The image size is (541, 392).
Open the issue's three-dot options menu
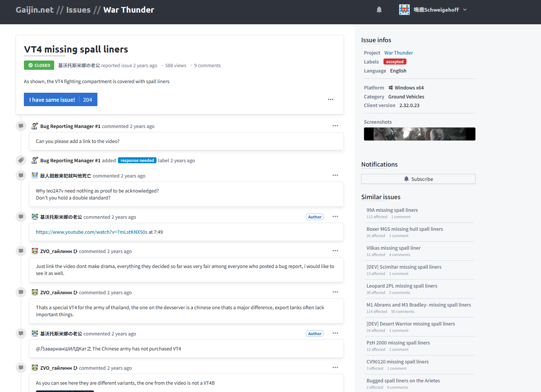coord(330,99)
